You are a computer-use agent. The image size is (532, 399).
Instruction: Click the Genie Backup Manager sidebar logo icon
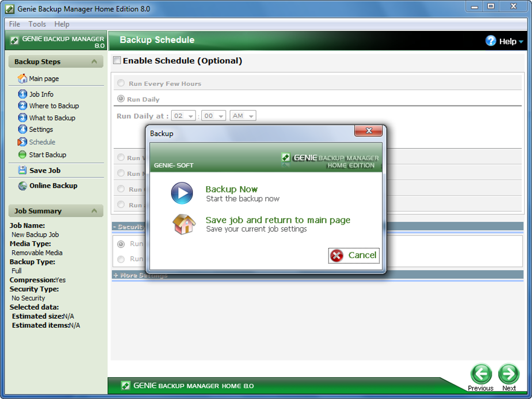pos(14,40)
